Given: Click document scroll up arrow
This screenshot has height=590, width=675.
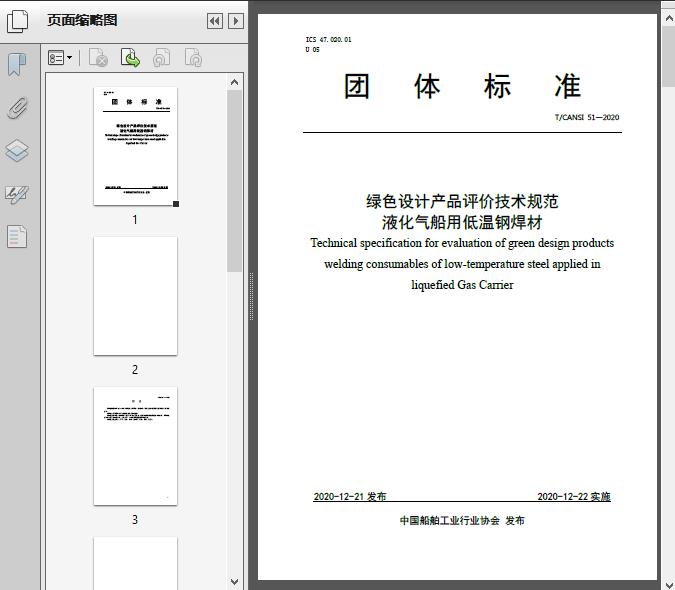Looking at the screenshot, I should (669, 19).
